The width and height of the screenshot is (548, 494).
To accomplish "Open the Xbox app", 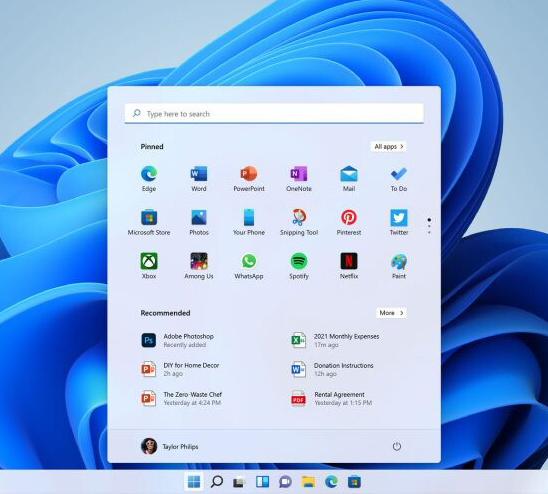I will 149,266.
